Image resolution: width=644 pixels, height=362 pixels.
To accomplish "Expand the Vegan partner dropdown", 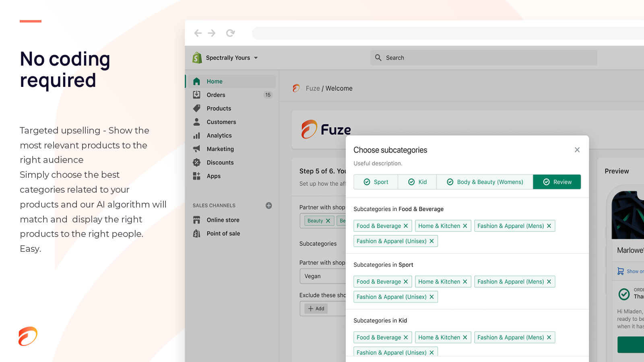I will pos(322,276).
